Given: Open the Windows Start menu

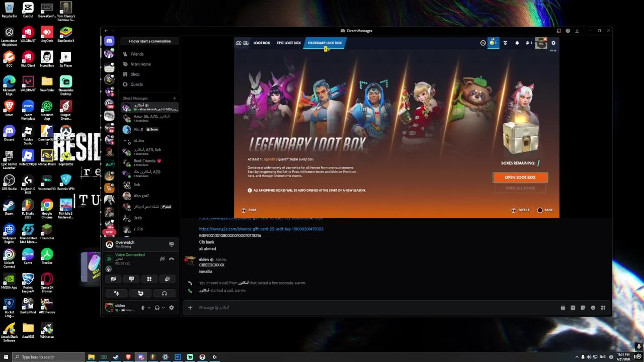Looking at the screenshot, I should click(x=6, y=357).
